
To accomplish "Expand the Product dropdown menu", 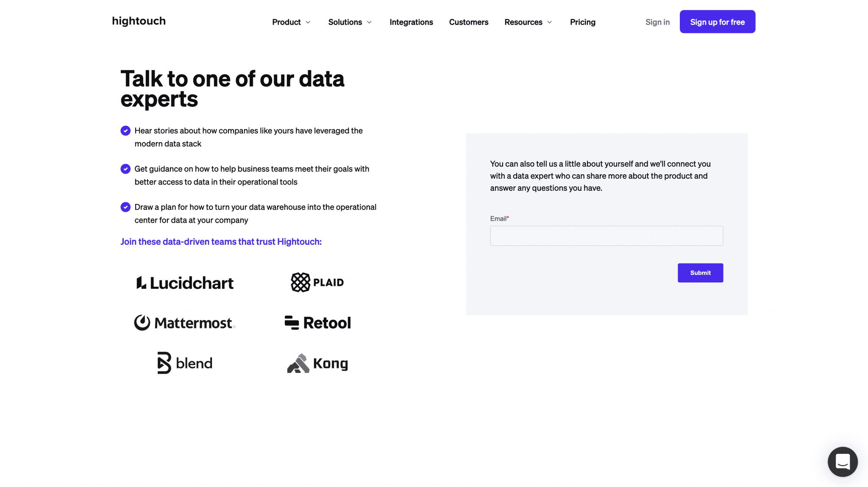I will pos(291,22).
